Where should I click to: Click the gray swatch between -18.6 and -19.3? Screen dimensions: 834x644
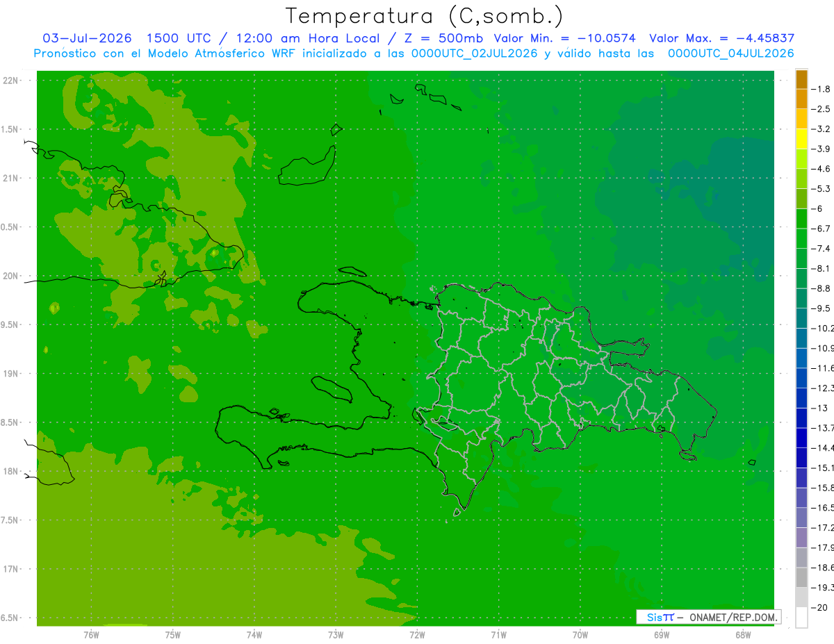tap(801, 578)
